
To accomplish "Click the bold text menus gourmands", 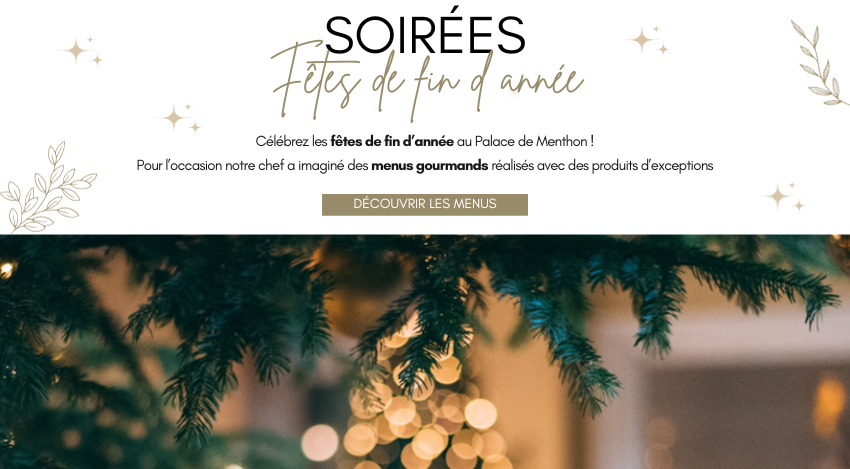I will coord(429,166).
